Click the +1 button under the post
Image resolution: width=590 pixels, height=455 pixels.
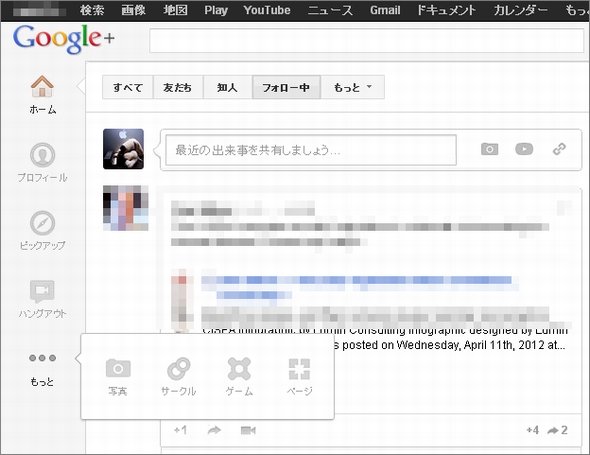tap(180, 430)
